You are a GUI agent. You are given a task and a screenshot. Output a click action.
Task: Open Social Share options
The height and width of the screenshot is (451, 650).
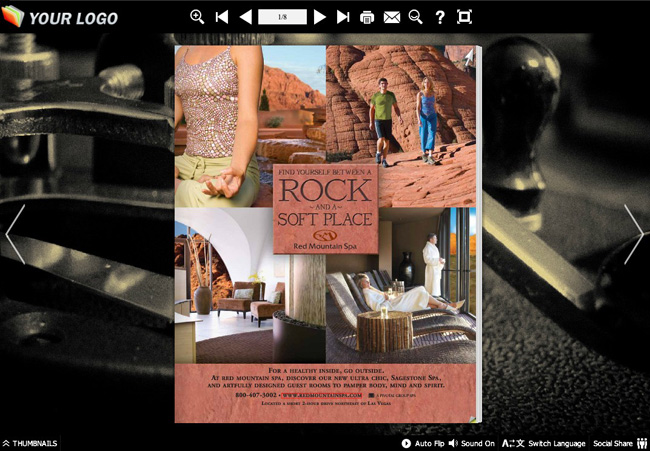620,444
